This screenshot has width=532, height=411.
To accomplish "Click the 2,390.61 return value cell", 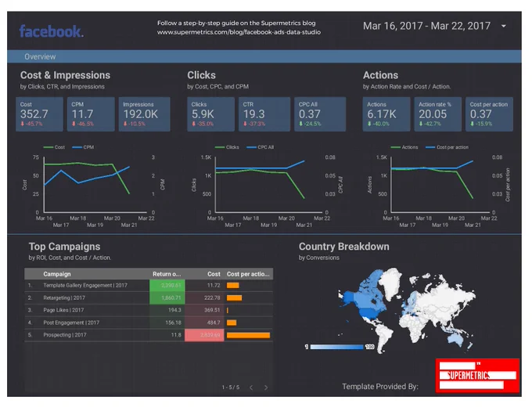I will tap(167, 286).
